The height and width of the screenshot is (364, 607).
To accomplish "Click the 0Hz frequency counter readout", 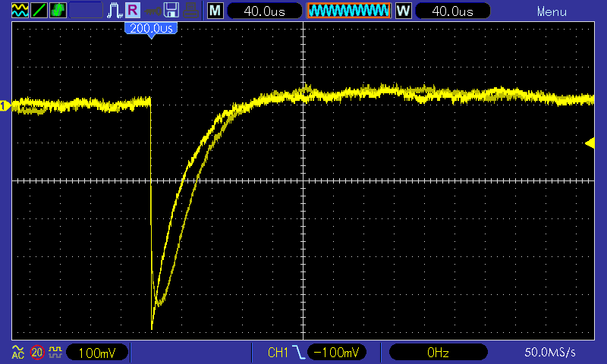I will (438, 352).
